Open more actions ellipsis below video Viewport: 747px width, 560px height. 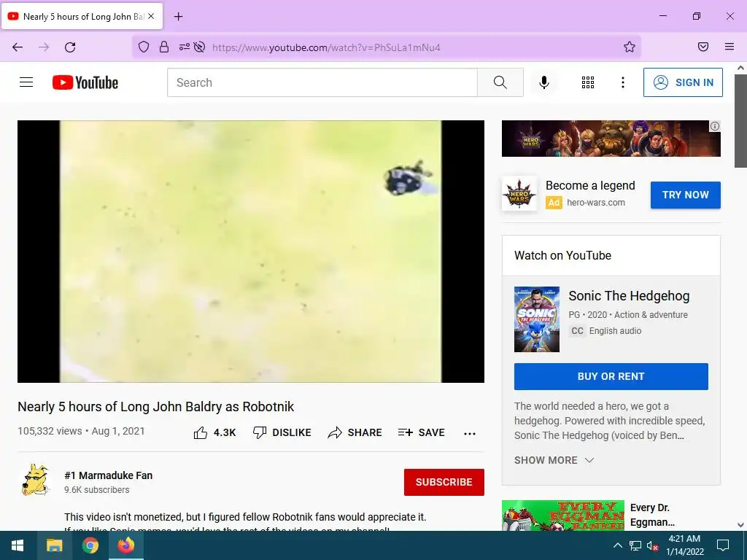pyautogui.click(x=470, y=433)
